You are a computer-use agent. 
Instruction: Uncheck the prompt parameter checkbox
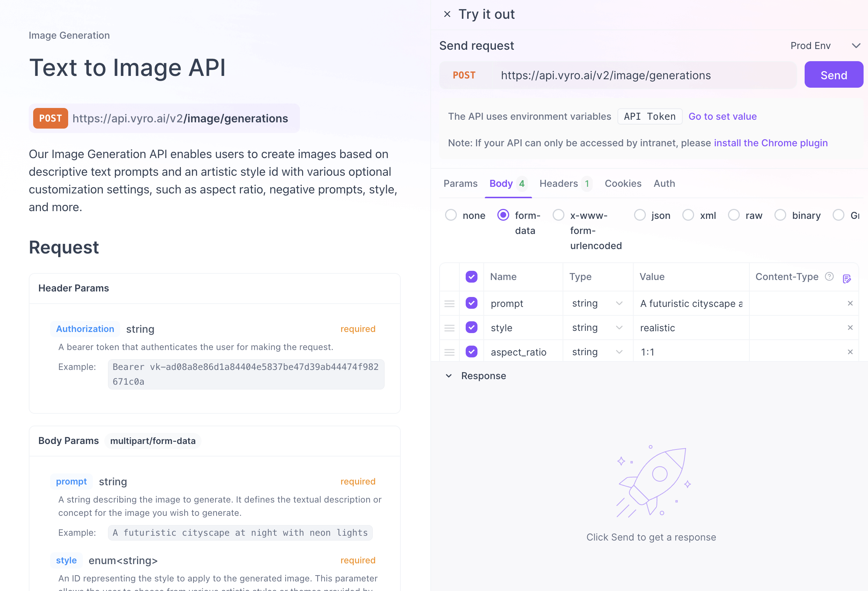click(471, 303)
